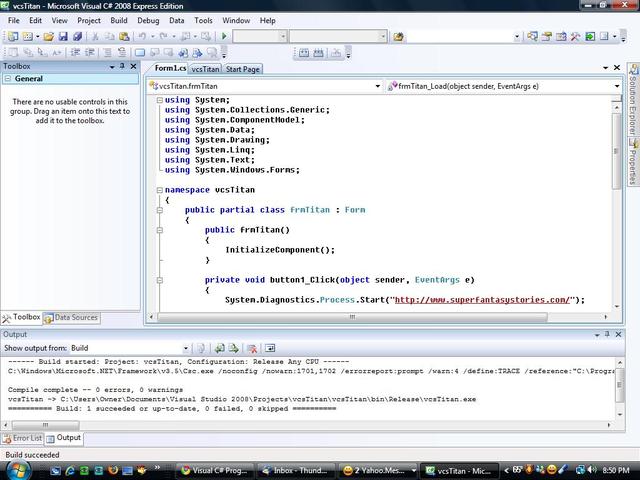This screenshot has height=480, width=640.
Task: Click the volume speaker tray icon
Action: pyautogui.click(x=592, y=470)
